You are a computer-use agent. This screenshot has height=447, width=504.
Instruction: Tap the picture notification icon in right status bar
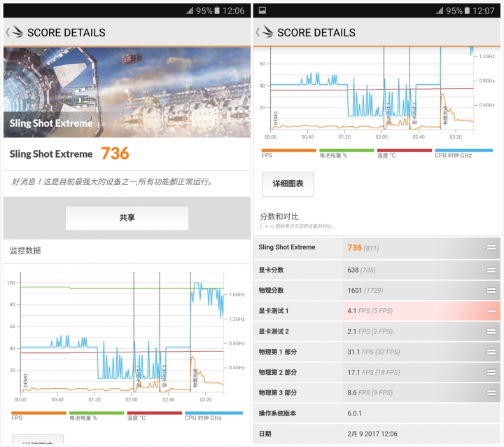coord(262,11)
